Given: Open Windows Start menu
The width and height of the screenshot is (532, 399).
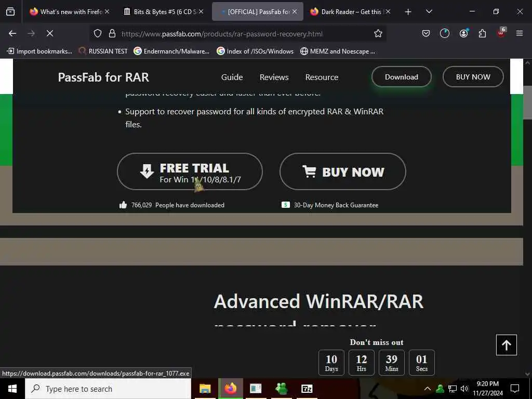Looking at the screenshot, I should coord(12,389).
